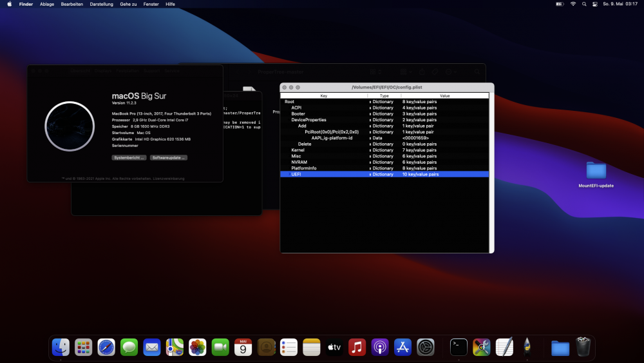
Task: Open Music app in Dock
Action: [357, 348]
